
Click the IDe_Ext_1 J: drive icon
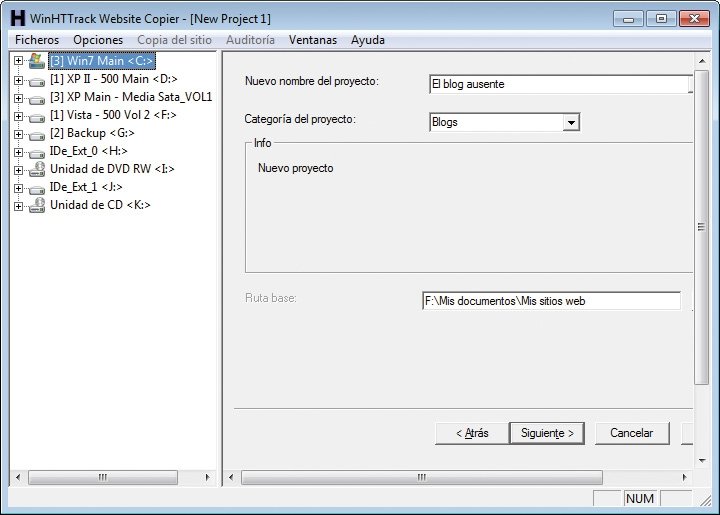click(37, 190)
